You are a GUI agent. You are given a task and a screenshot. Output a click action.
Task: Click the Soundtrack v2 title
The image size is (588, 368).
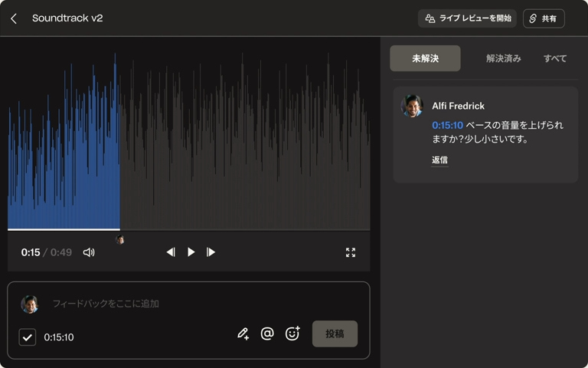(67, 18)
